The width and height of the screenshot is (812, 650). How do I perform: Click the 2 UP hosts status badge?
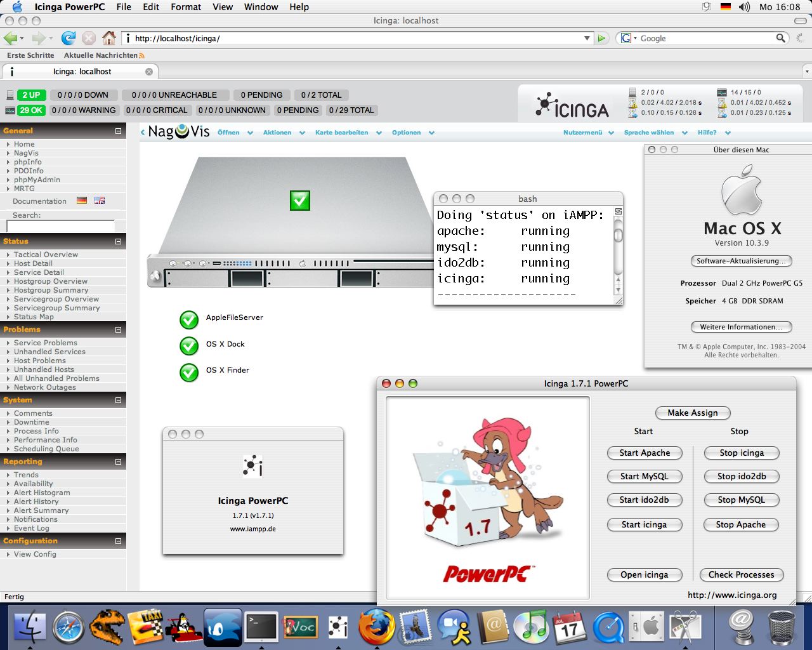[x=31, y=95]
